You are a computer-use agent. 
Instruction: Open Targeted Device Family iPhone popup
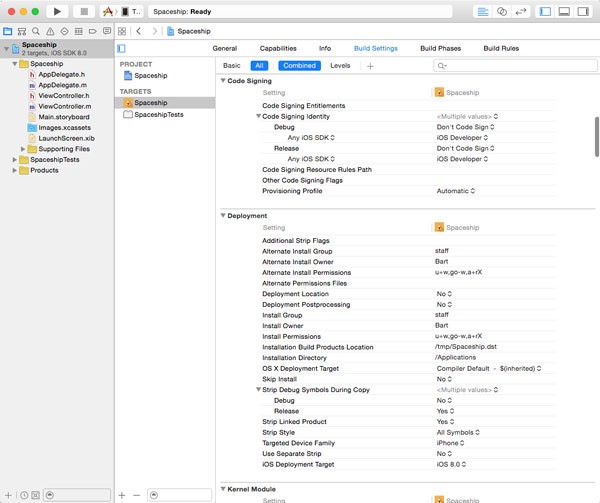tap(450, 443)
